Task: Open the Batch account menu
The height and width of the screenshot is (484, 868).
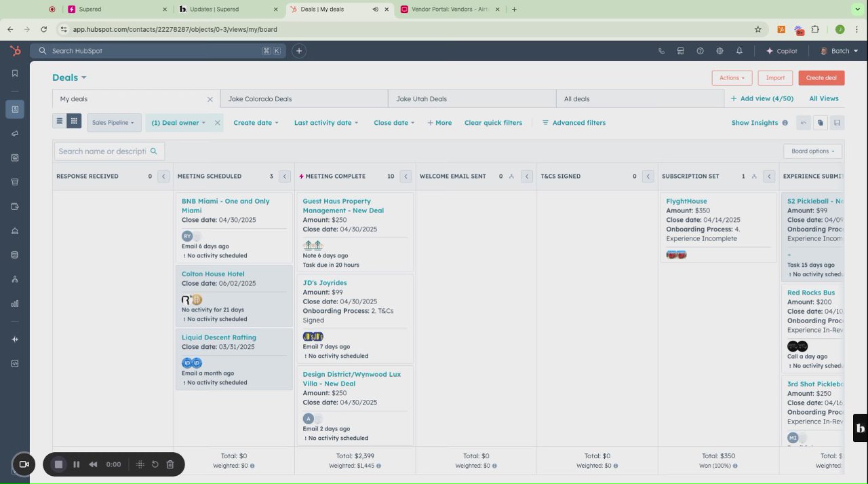Action: [x=840, y=51]
